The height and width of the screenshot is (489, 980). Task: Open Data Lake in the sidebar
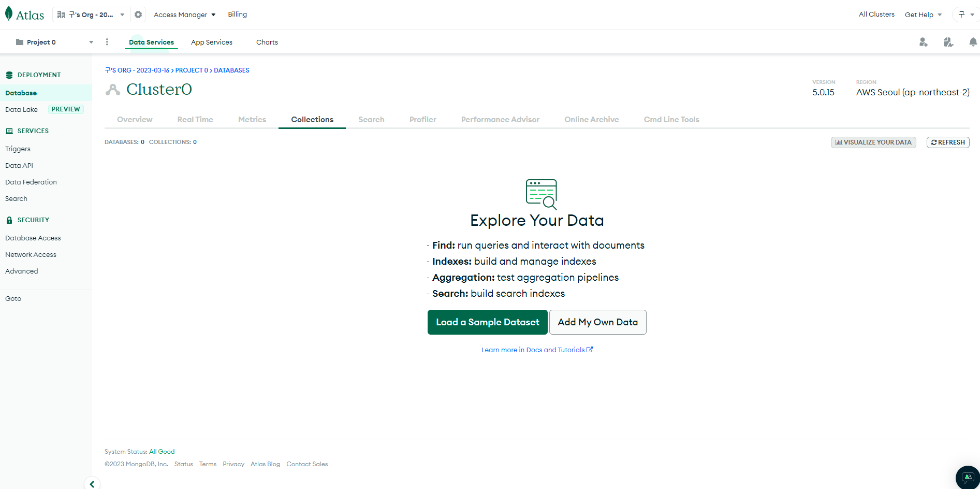tap(21, 110)
